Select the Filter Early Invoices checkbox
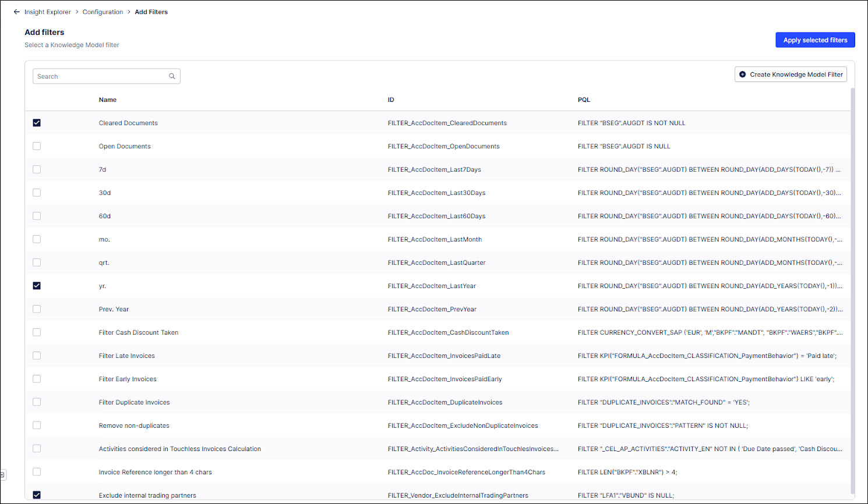The height and width of the screenshot is (504, 868). click(x=37, y=379)
